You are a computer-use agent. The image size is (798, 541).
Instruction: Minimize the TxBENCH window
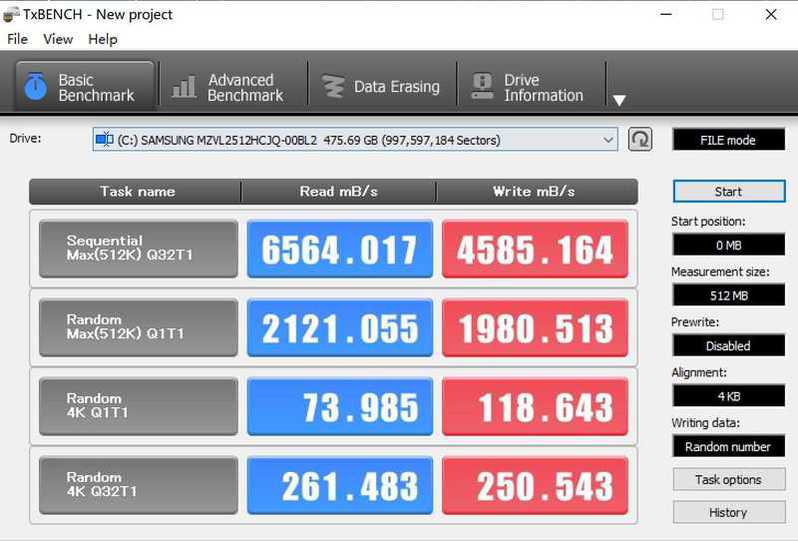(666, 14)
